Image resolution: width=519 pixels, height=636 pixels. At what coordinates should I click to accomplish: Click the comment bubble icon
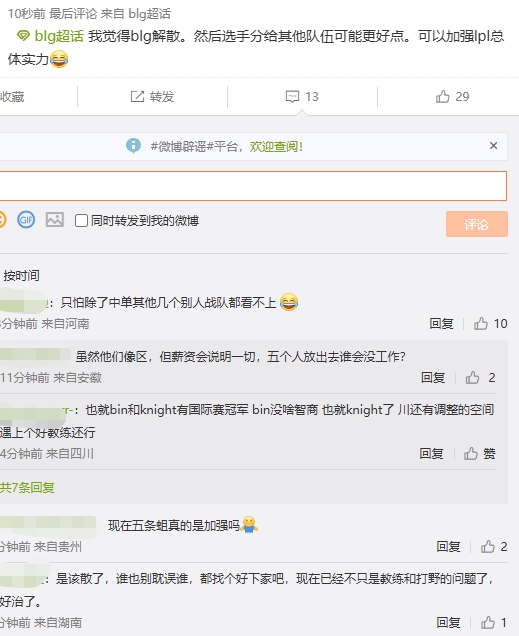292,97
